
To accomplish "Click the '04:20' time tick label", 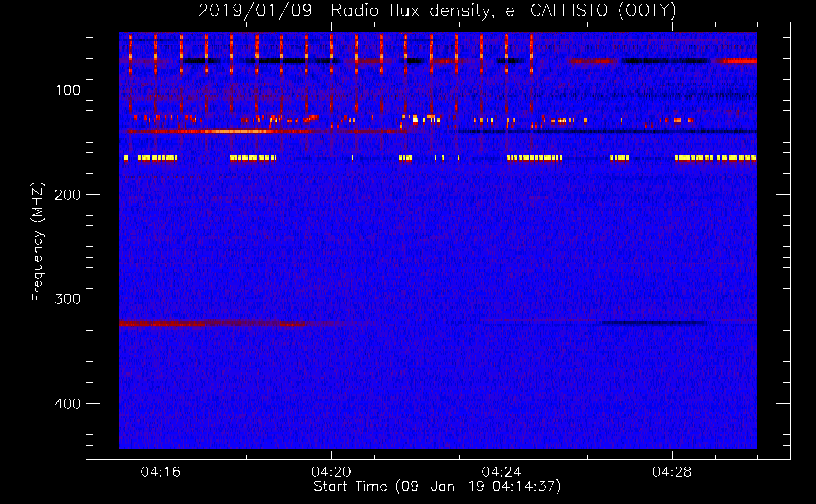I will 331,472.
